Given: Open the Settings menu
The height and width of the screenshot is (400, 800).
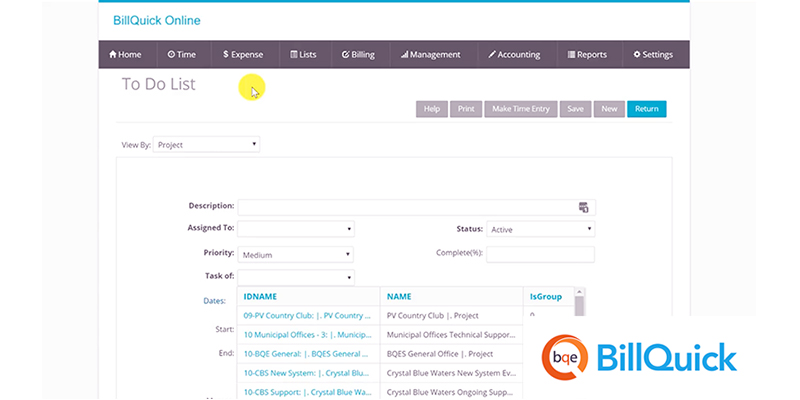Looking at the screenshot, I should [653, 55].
